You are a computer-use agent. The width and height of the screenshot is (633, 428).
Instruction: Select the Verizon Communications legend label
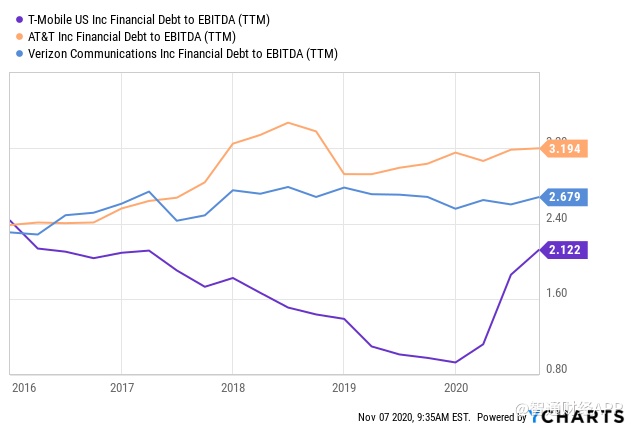(x=180, y=54)
